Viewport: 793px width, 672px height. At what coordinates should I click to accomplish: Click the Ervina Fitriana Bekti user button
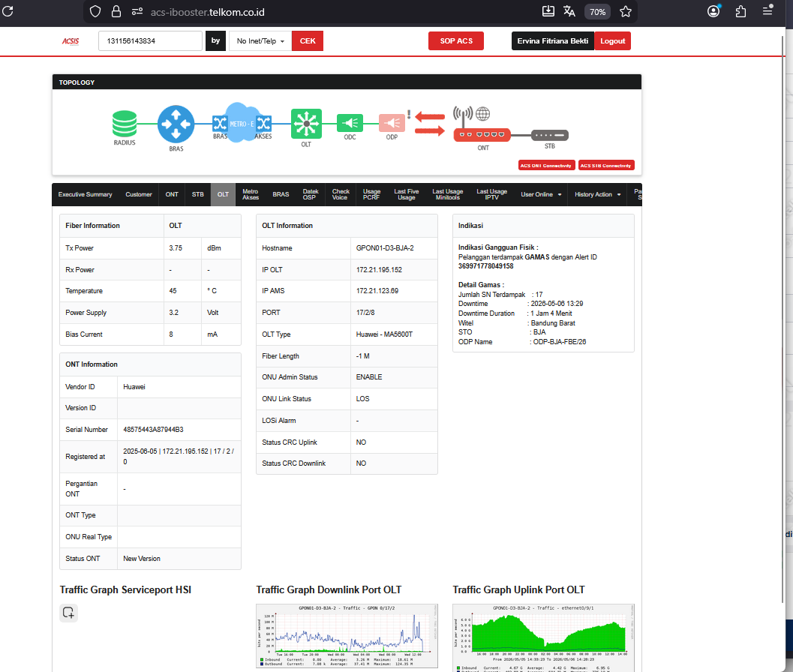pyautogui.click(x=553, y=41)
